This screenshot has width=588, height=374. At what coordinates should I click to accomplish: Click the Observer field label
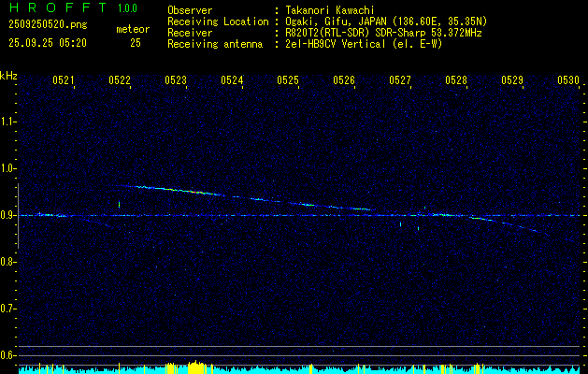pos(190,10)
